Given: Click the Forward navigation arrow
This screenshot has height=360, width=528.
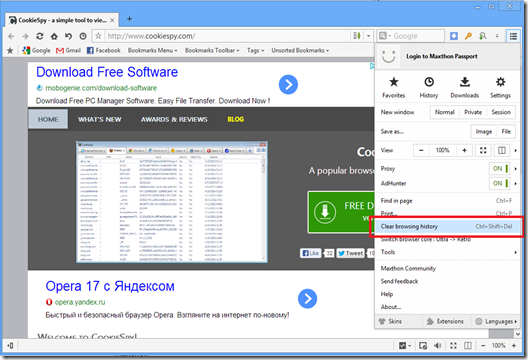Looking at the screenshot, I should 25,36.
